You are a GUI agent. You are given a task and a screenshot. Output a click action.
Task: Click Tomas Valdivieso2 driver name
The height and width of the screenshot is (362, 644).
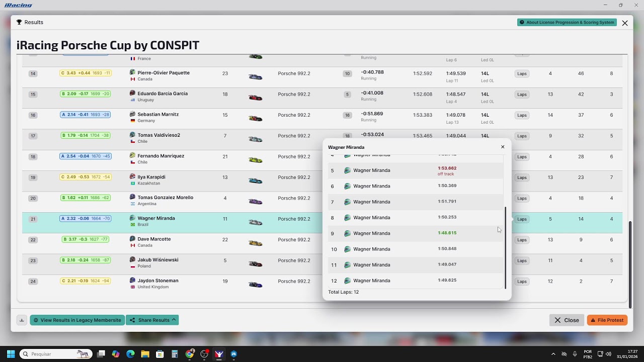pyautogui.click(x=158, y=135)
